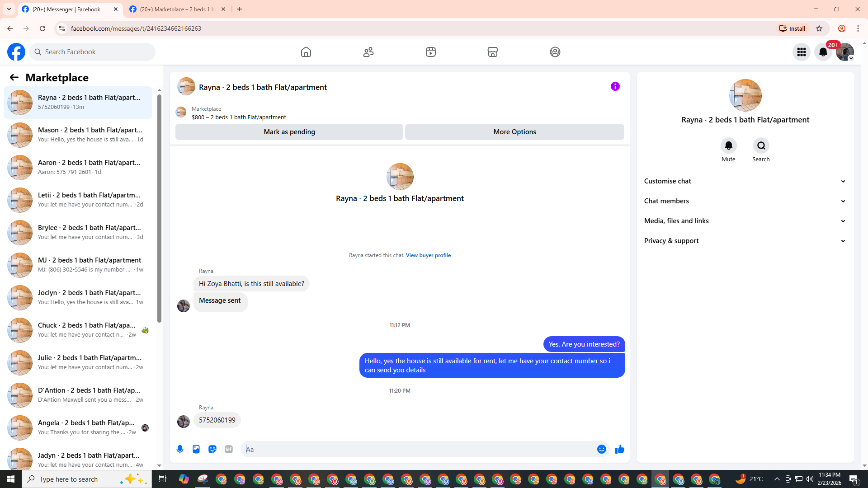Toggle conversation information panel

coord(615,86)
